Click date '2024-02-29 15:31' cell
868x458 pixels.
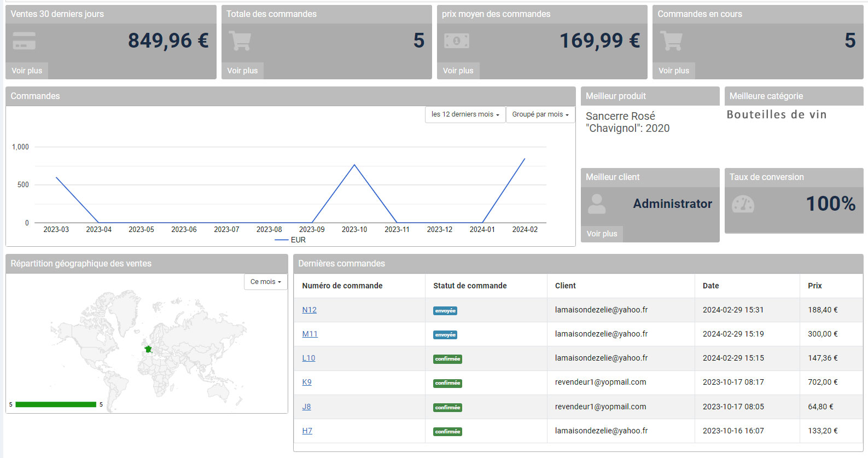click(733, 310)
